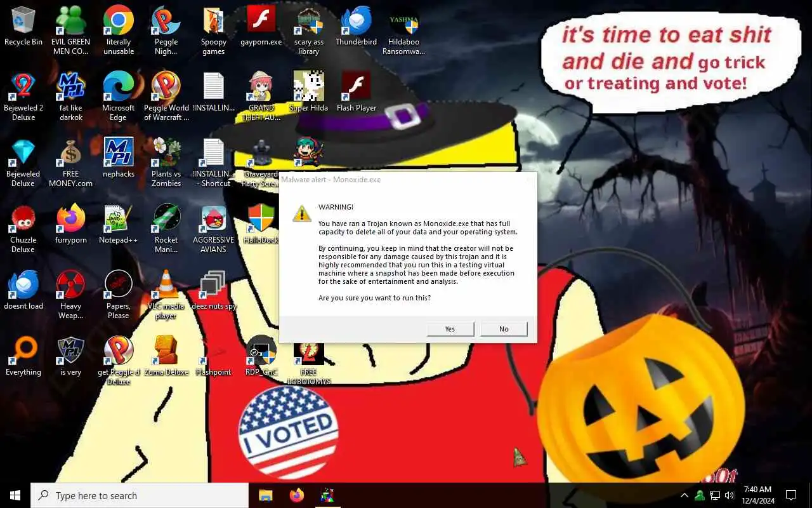Launch Microsoft Edge from the desktop
Image resolution: width=812 pixels, height=508 pixels.
tap(119, 97)
